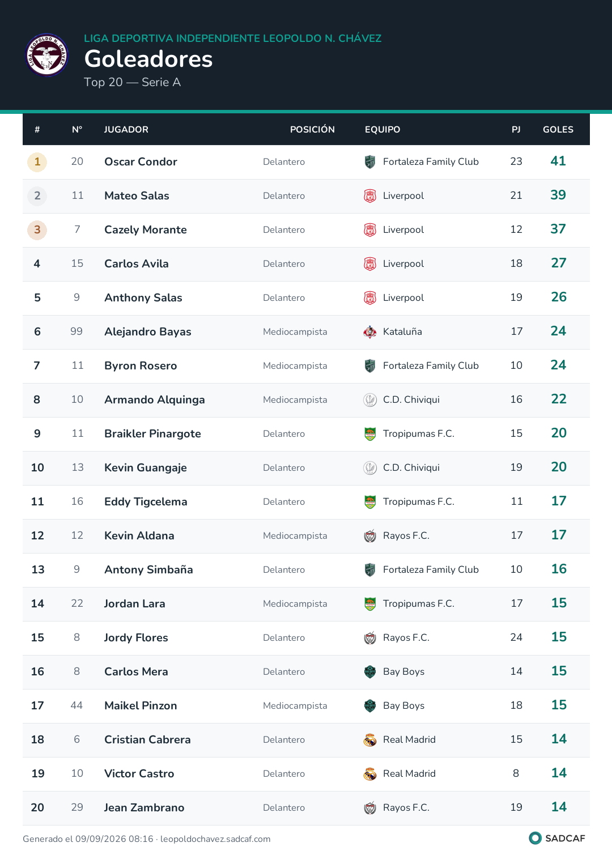This screenshot has width=612, height=868.
Task: Click the Kataluña team crest icon
Action: [x=370, y=332]
